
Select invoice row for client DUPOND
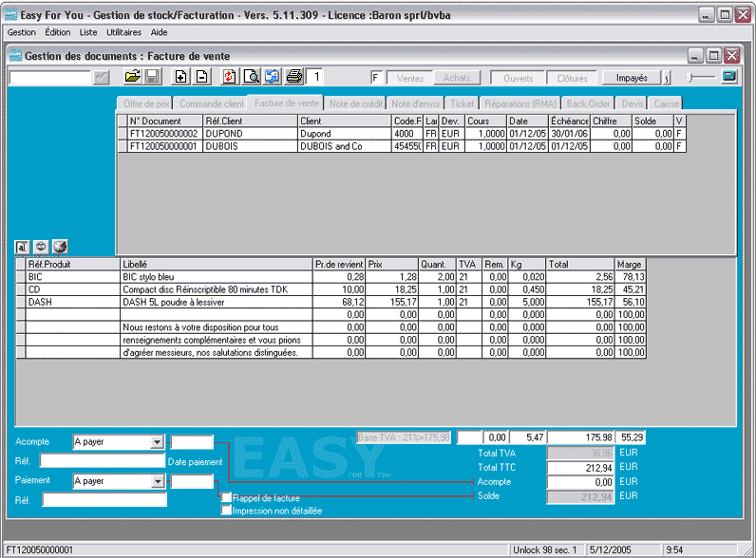click(x=225, y=135)
